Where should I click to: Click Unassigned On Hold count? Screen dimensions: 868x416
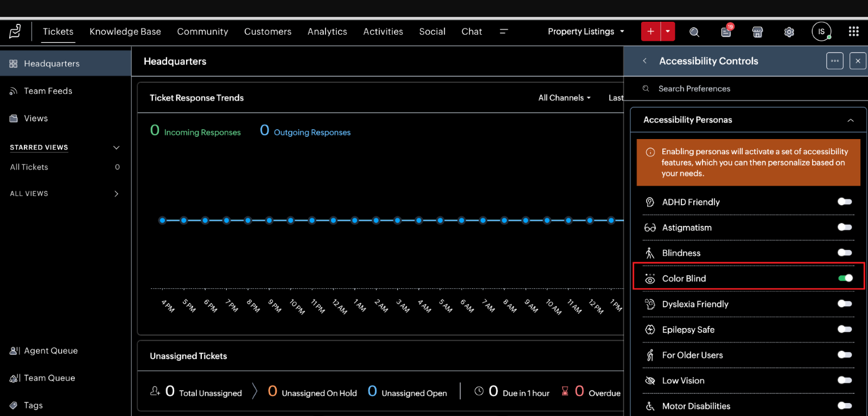click(x=273, y=391)
